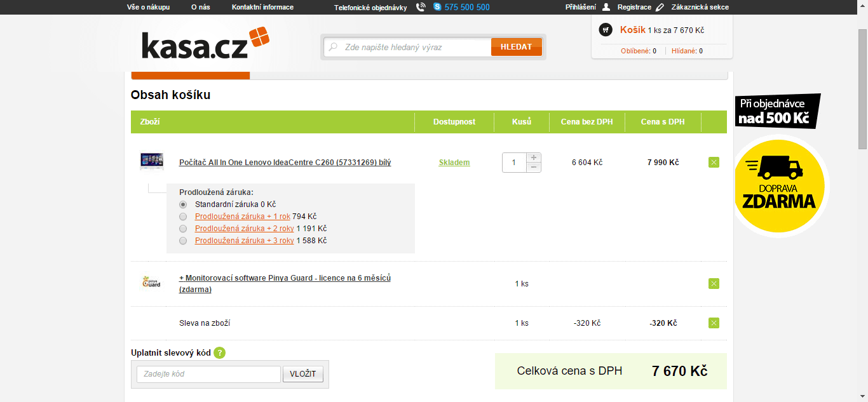Click Prodloužená záruka + 1 rok link
Image resolution: width=868 pixels, height=402 pixels.
[243, 217]
